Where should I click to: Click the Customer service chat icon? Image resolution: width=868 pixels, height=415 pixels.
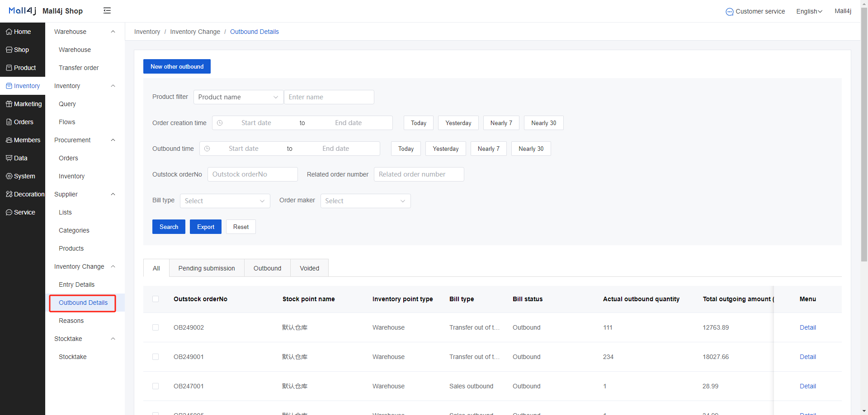coord(730,12)
